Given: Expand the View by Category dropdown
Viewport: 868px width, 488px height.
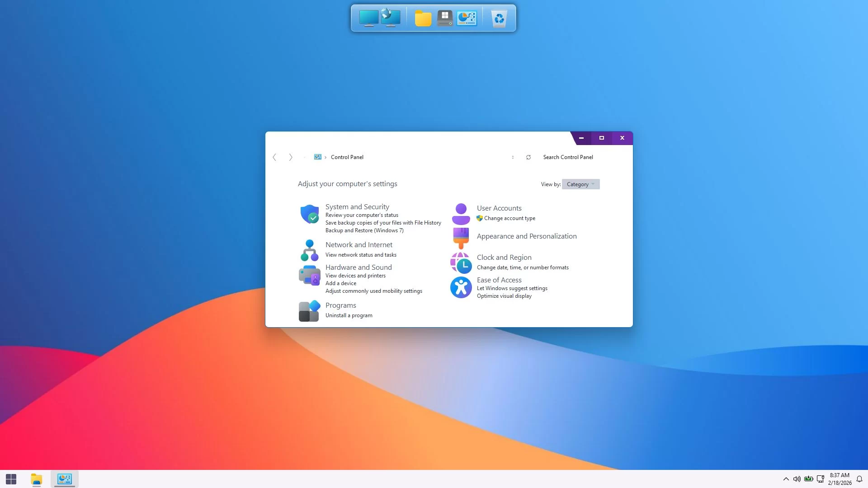Looking at the screenshot, I should (x=580, y=184).
